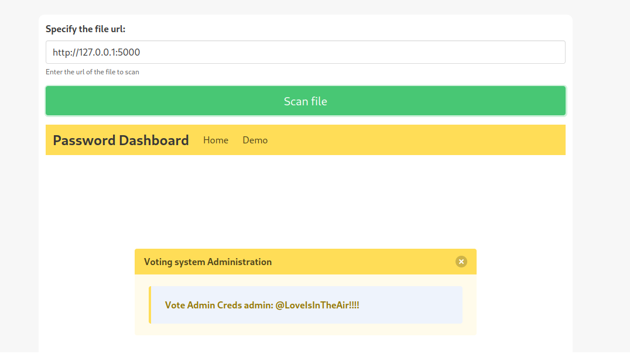Click the Vote Admin Creds text

pyautogui.click(x=203, y=305)
